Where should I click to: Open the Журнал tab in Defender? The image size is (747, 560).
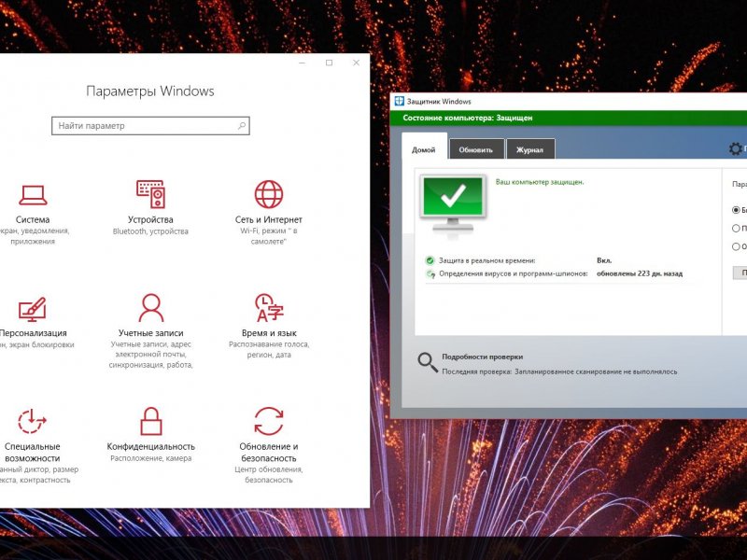point(530,149)
